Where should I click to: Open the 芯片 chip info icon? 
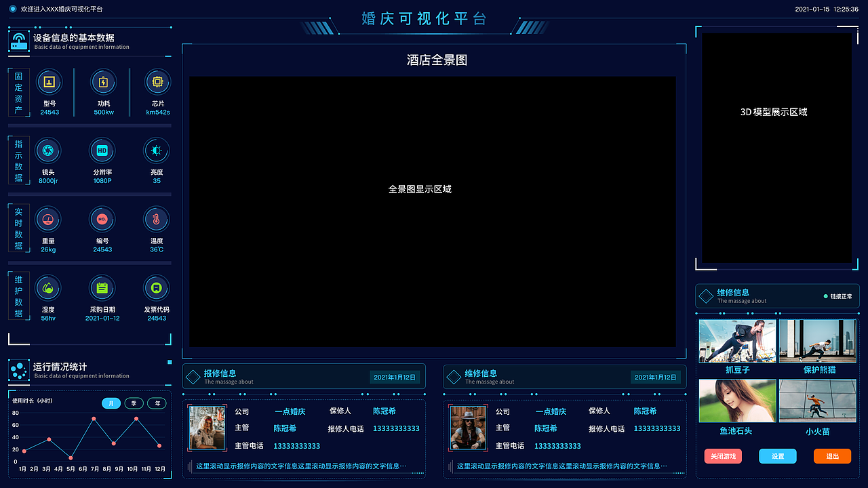point(157,82)
